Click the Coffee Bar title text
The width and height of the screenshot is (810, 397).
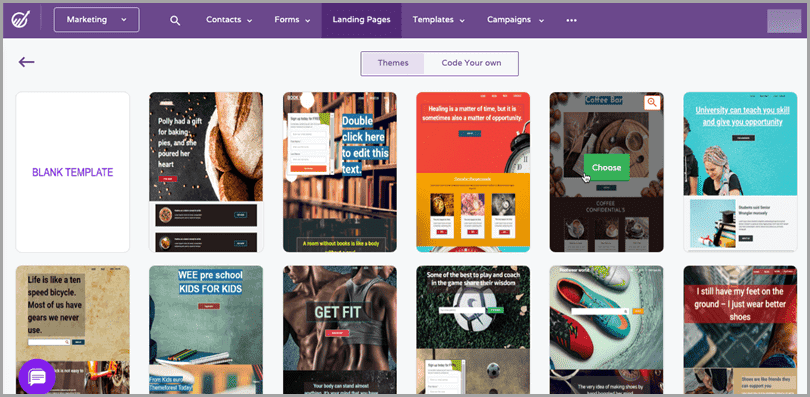[x=603, y=100]
